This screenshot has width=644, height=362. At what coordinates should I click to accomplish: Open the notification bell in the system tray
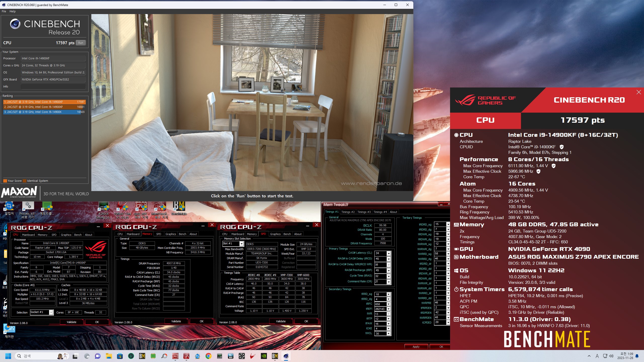(637, 356)
